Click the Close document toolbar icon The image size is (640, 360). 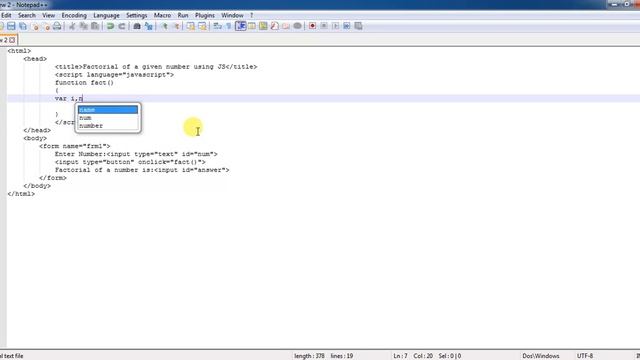[x=35, y=26]
